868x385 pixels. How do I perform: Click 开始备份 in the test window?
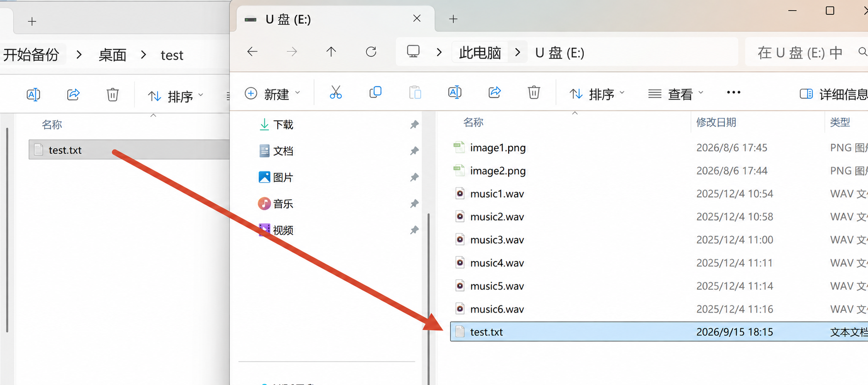[x=31, y=55]
